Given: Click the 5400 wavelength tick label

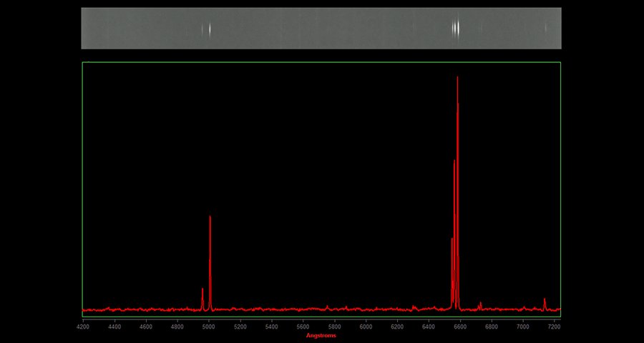Looking at the screenshot, I should (x=271, y=327).
